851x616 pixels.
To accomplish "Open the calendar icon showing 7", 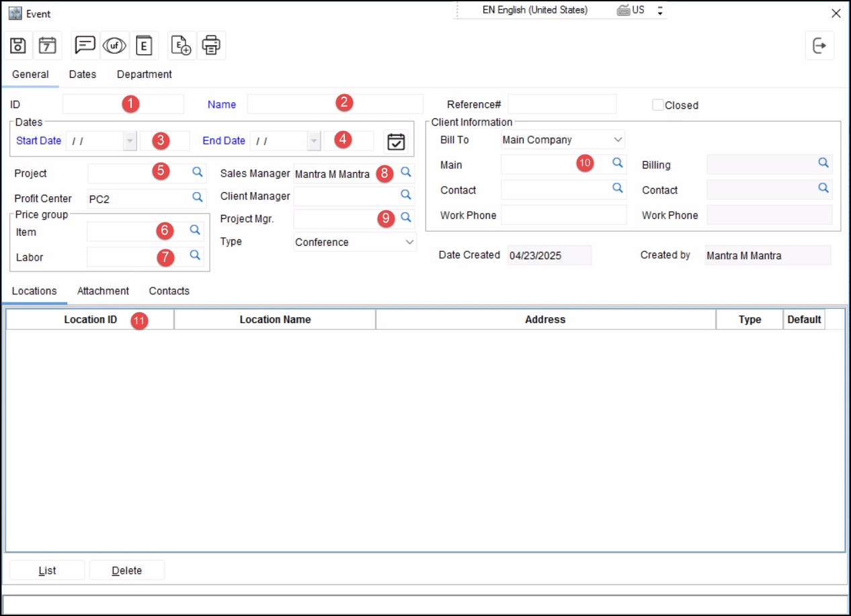I will tap(47, 46).
